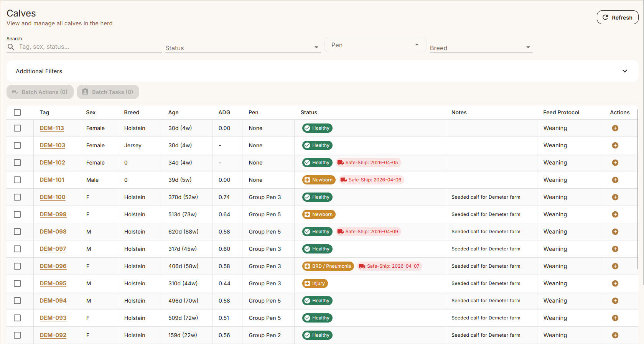The image size is (644, 344).
Task: Click the plus action icon for DEM-113
Action: 615,128
